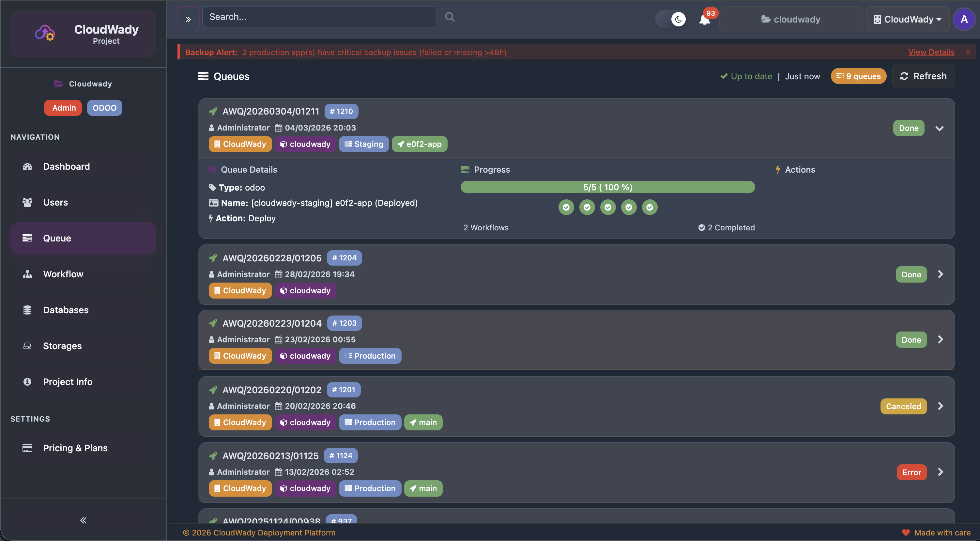
Task: Click the search magnifier icon
Action: point(449,16)
